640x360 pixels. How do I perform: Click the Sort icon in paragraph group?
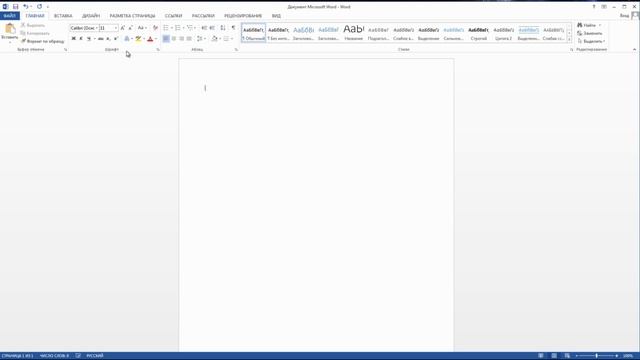pos(223,28)
